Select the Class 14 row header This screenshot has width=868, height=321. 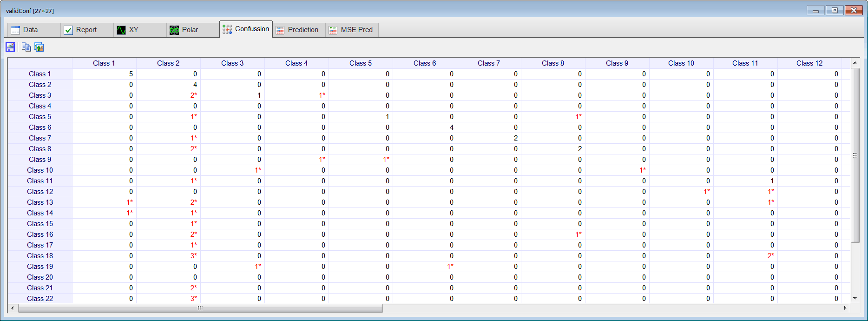(40, 213)
